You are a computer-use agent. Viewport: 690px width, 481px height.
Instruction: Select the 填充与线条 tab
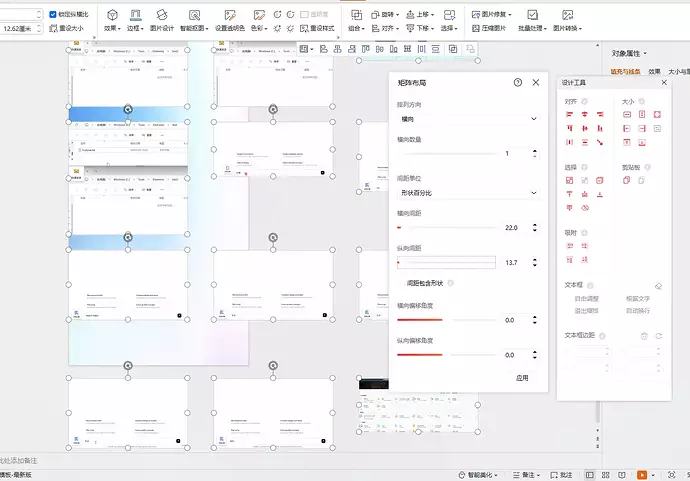(626, 72)
